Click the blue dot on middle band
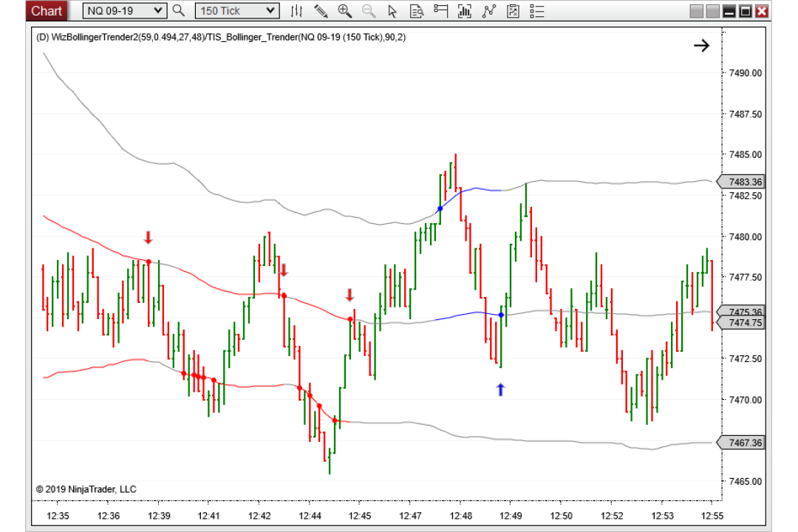Viewport: 798px width, 532px height. (x=501, y=315)
